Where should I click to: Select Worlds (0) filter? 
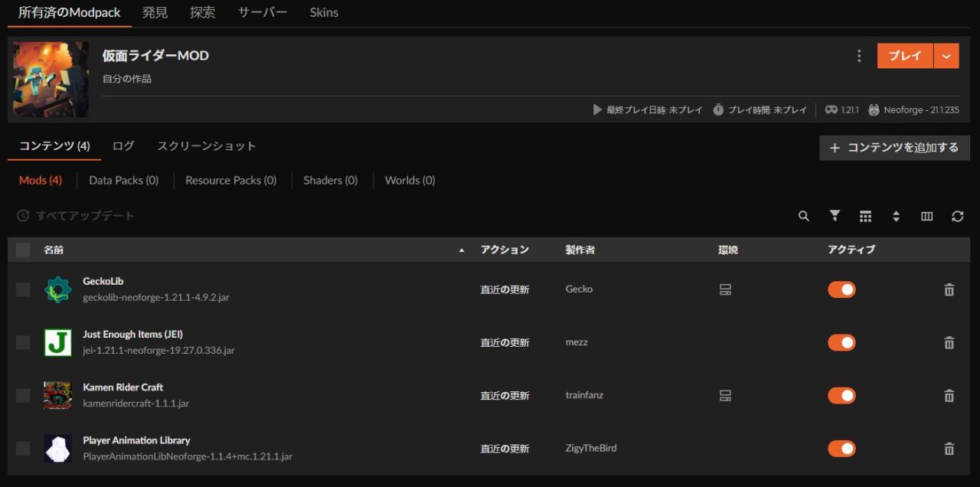point(410,181)
